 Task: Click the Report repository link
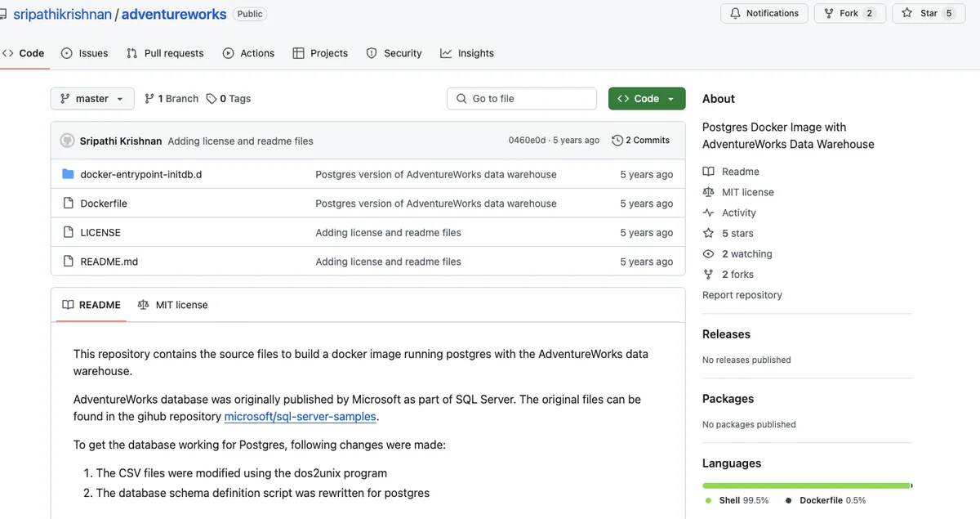742,295
